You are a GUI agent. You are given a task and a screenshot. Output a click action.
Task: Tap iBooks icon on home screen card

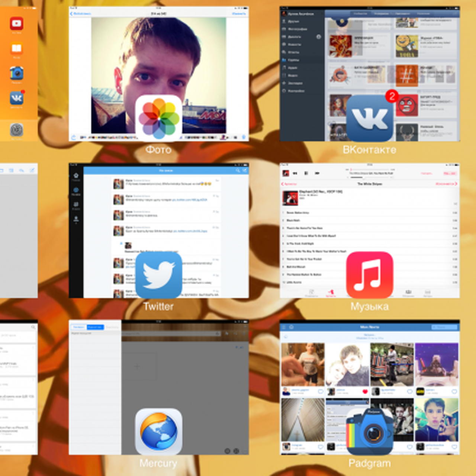pos(17,48)
